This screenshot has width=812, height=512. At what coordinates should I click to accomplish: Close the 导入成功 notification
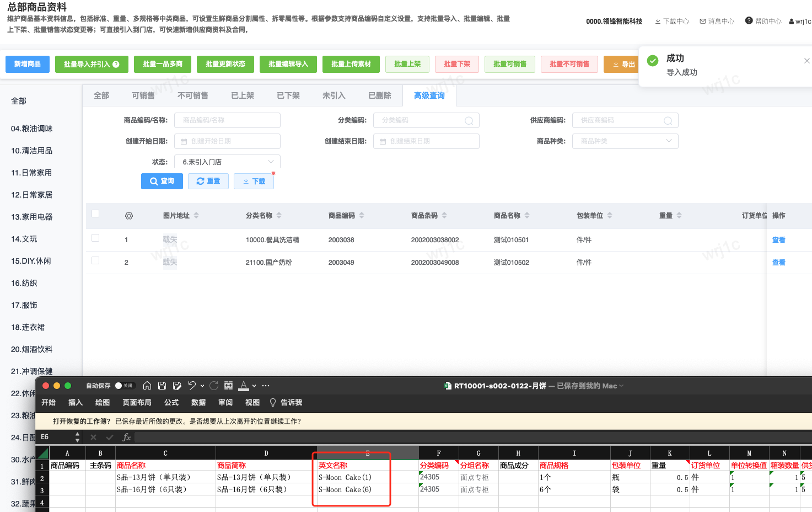pyautogui.click(x=806, y=61)
